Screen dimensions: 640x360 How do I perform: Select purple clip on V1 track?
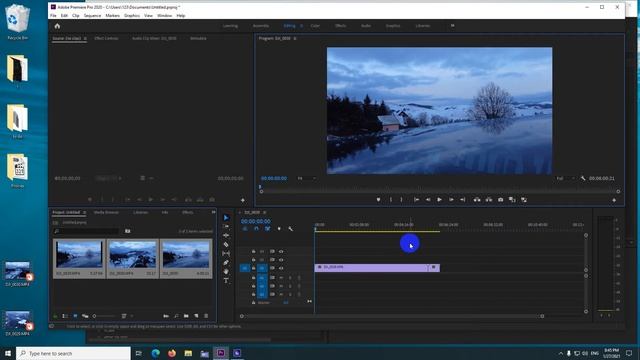[x=377, y=267]
